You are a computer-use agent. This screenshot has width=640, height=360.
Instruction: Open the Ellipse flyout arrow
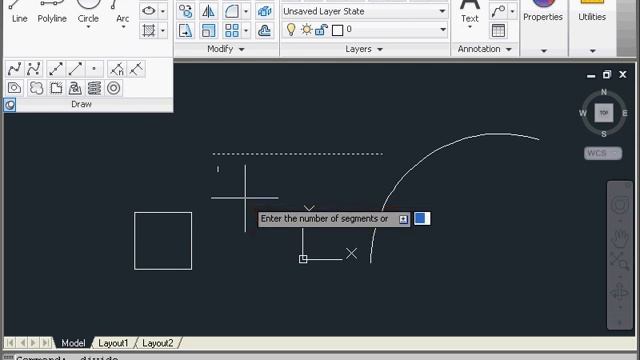pyautogui.click(x=162, y=11)
